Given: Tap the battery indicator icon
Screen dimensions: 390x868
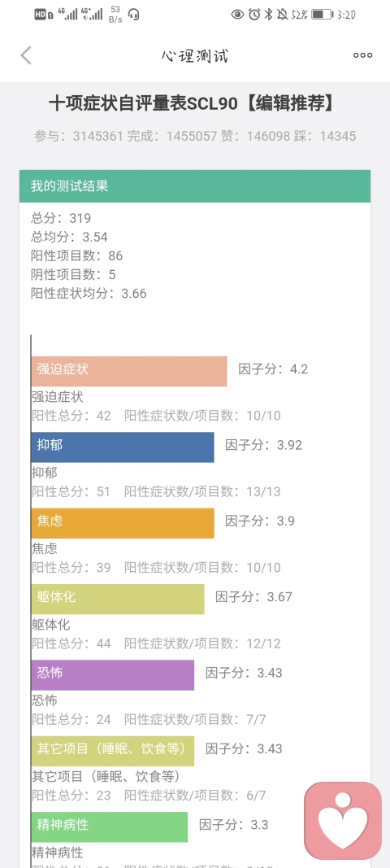Looking at the screenshot, I should click(x=322, y=15).
